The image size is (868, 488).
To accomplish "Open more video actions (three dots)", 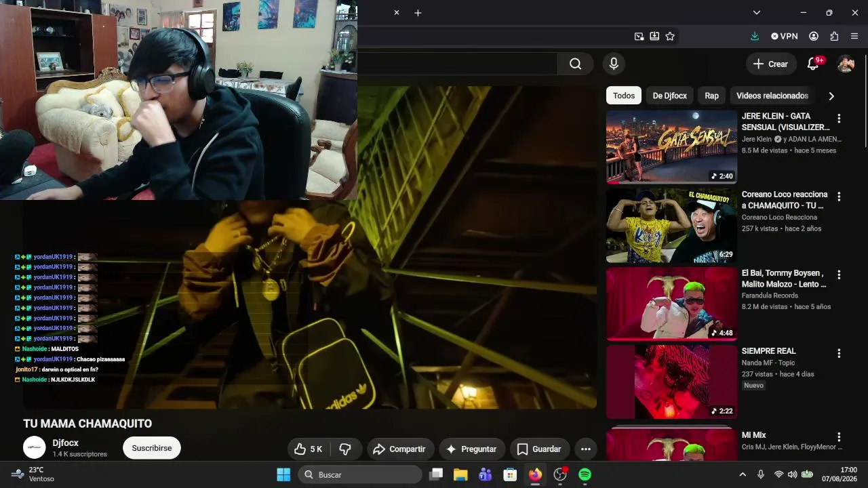I will (x=586, y=449).
